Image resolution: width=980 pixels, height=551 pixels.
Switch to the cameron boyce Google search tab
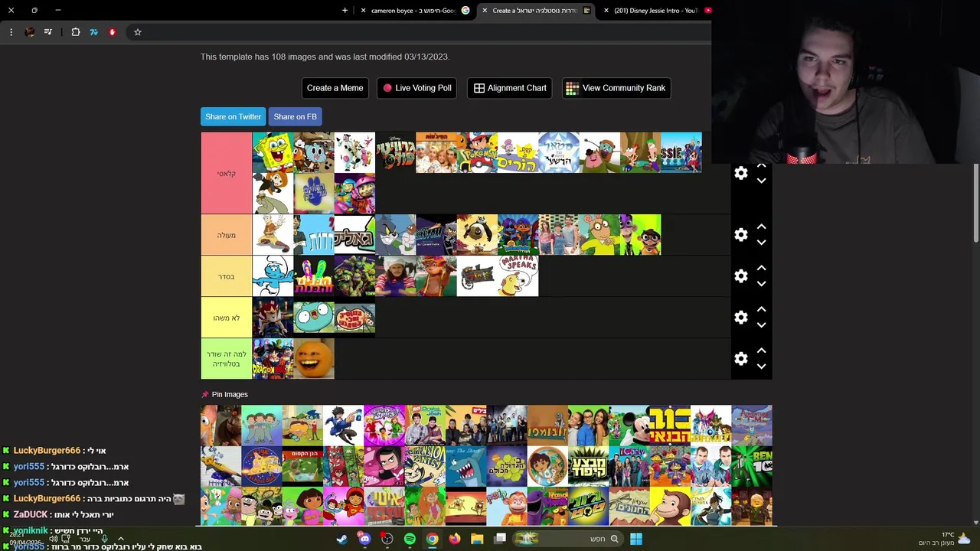413,11
